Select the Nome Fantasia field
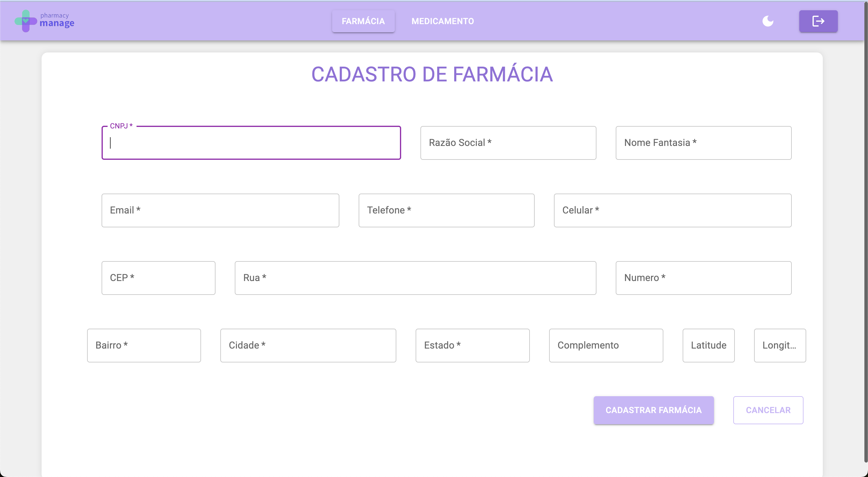Screen dimensions: 868x477 [x=703, y=143]
